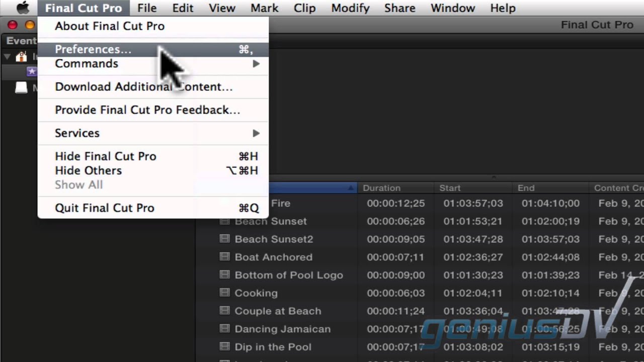Click duration 00:00:06;26 cell

tap(395, 221)
